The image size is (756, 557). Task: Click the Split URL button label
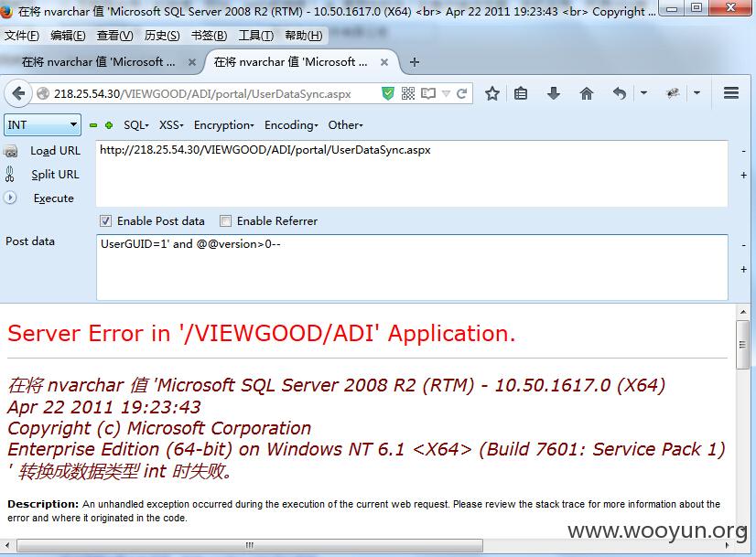(x=55, y=175)
